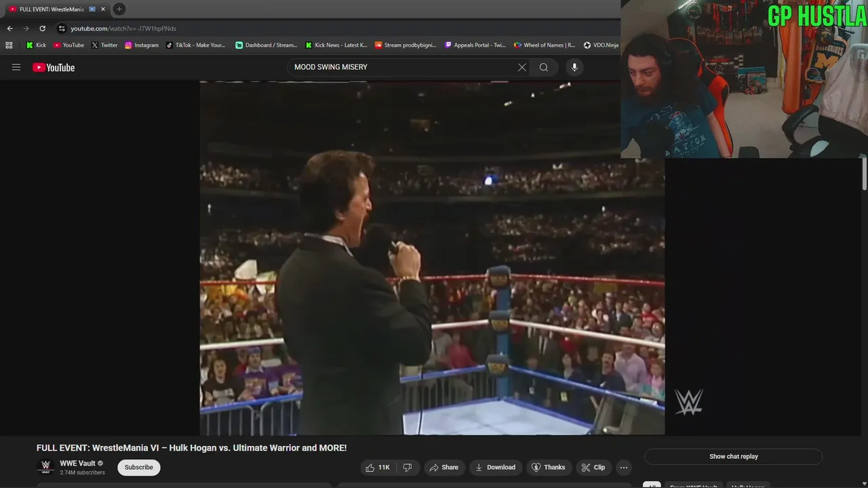Open the YouTube hamburger guide menu
This screenshot has height=488, width=868.
(x=16, y=67)
